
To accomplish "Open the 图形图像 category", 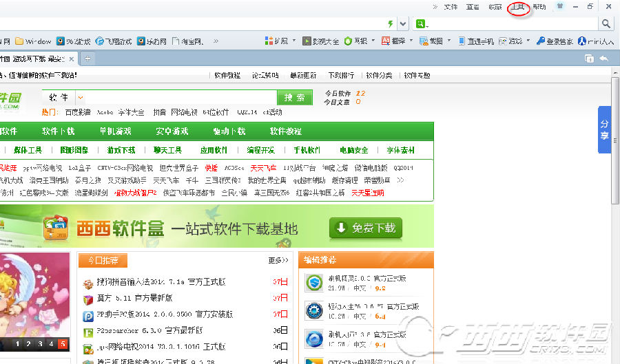I will [x=74, y=150].
